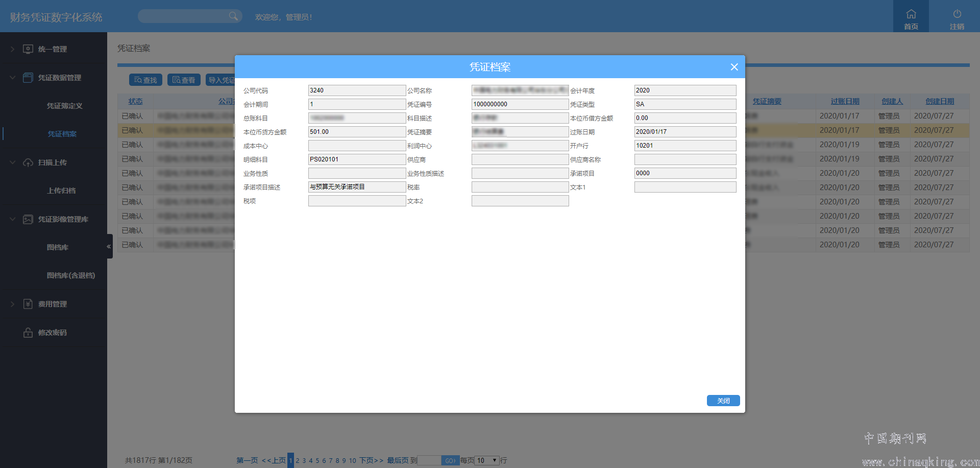Sort by 过账日期 column header
This screenshot has height=468, width=980.
[x=845, y=101]
